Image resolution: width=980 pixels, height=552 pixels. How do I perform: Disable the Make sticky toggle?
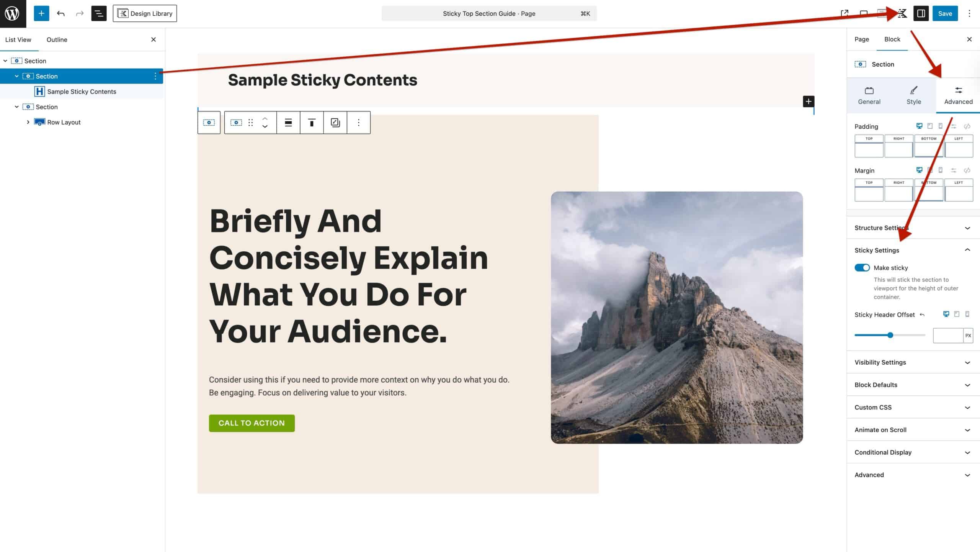[862, 268]
